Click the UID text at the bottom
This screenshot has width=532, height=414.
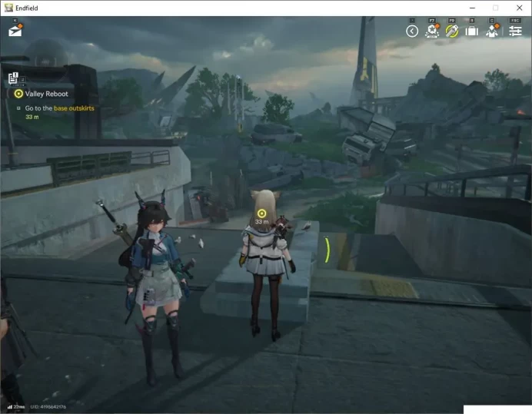[x=48, y=407]
